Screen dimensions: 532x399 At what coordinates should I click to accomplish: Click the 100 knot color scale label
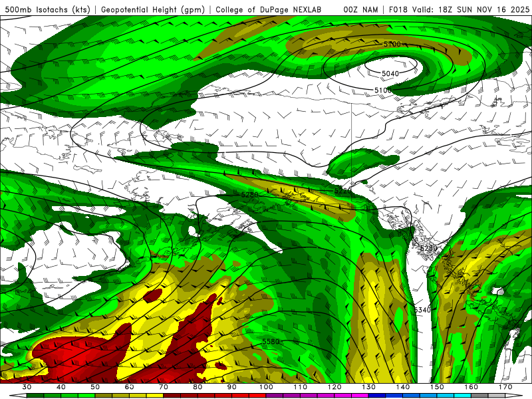266,387
